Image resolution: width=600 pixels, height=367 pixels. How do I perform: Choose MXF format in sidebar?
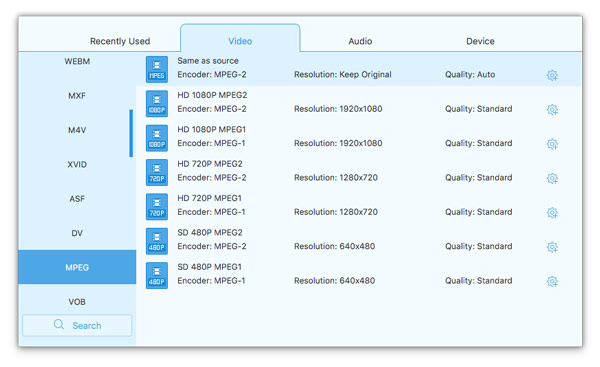click(77, 96)
